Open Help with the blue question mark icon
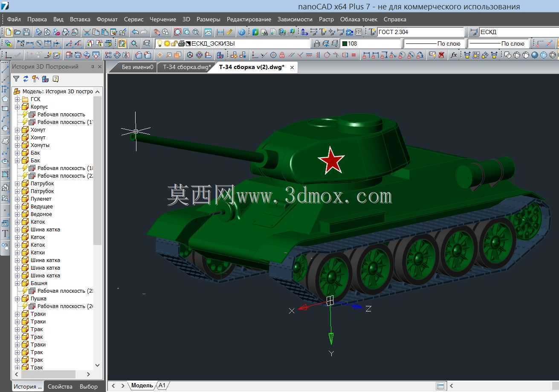The width and height of the screenshot is (559, 392). [x=241, y=32]
